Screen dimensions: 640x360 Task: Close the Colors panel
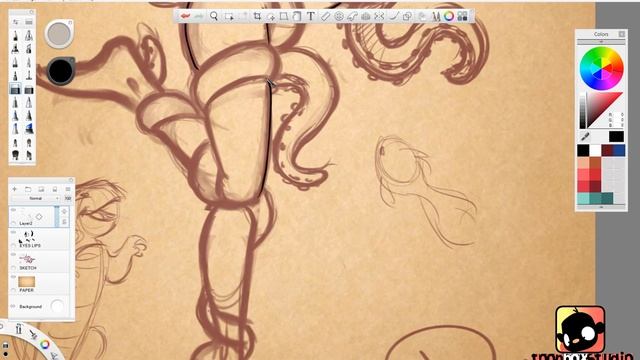(622, 34)
